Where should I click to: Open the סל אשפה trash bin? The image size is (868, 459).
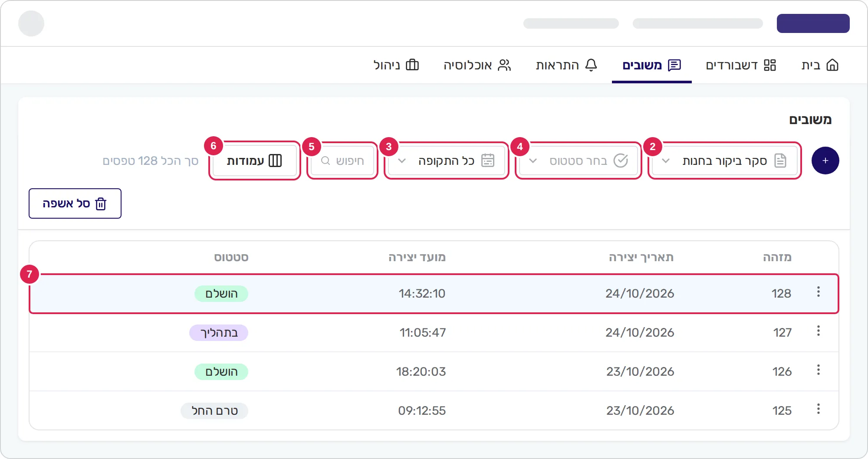[75, 203]
